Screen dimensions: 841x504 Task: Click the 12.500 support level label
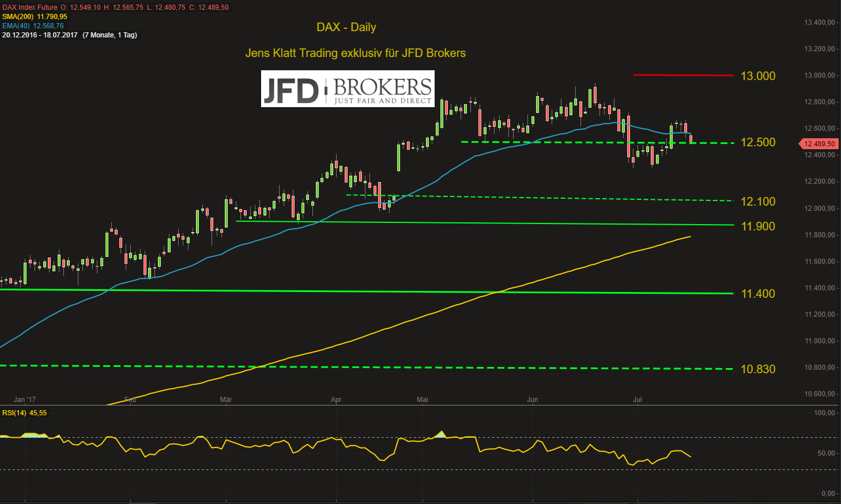coord(758,142)
